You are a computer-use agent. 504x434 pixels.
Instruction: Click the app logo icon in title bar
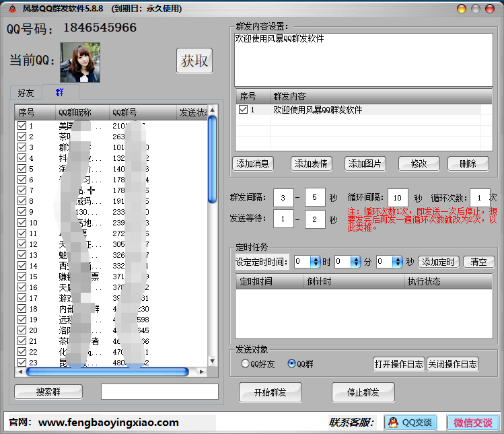click(12, 9)
